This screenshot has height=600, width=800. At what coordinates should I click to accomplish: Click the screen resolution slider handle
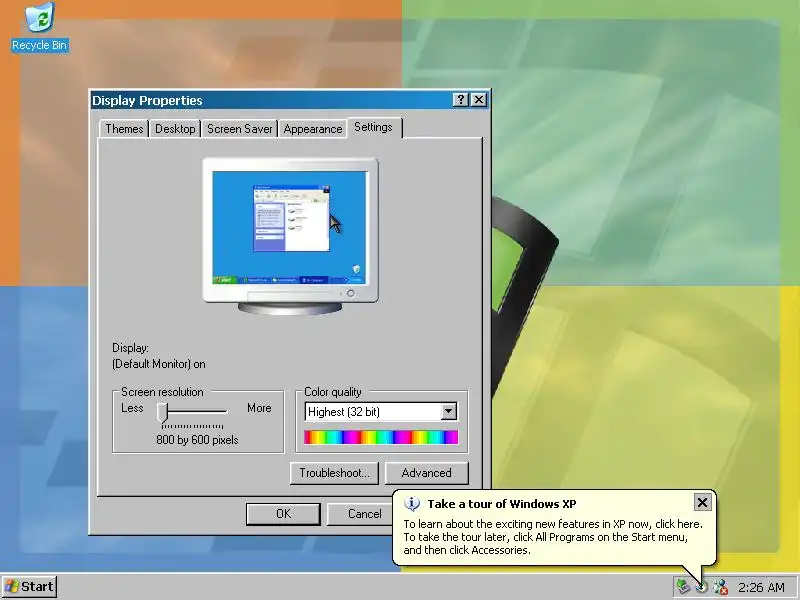(162, 412)
